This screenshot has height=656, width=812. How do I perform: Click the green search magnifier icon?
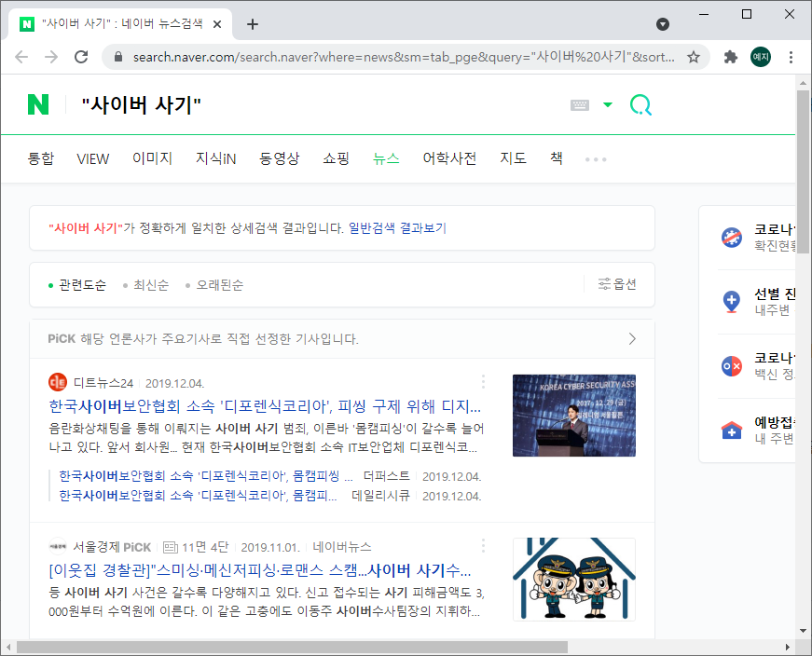click(640, 104)
